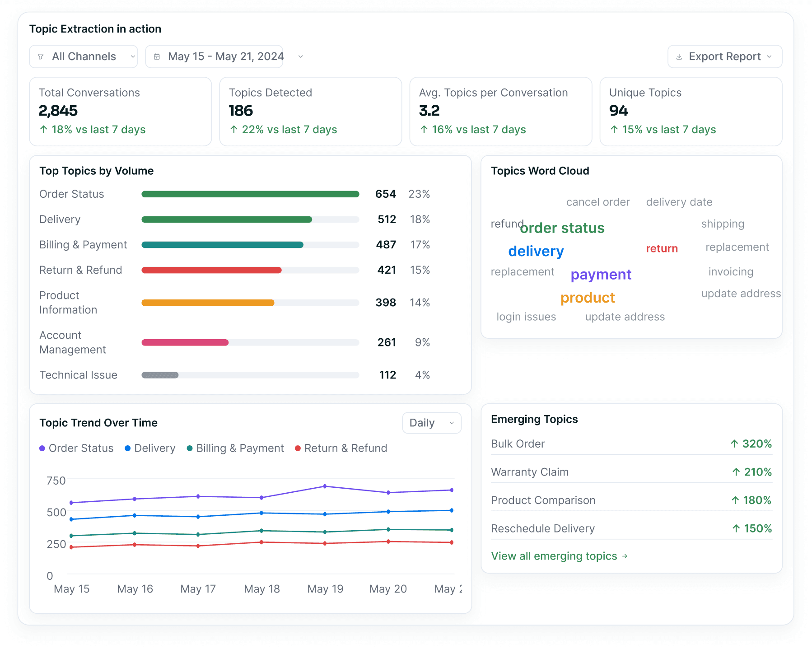Open the All Channels dropdown
Viewport: 812px width, 649px height.
tap(84, 56)
